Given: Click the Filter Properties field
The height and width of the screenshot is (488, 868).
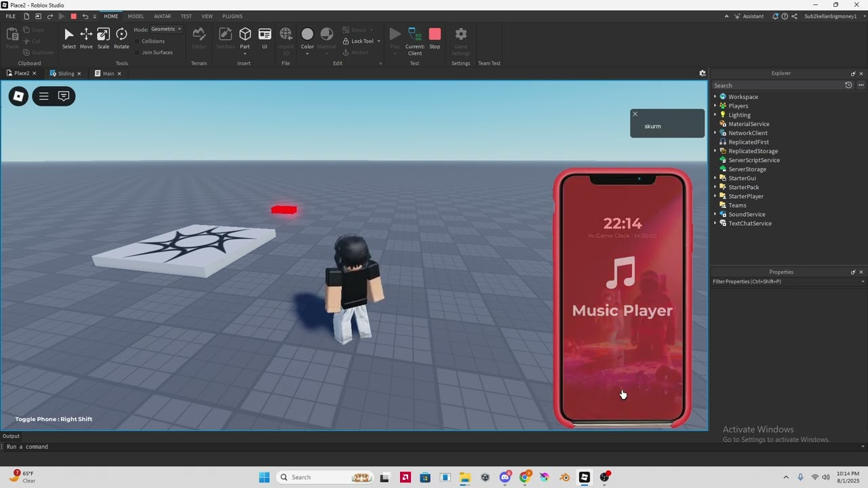Looking at the screenshot, I should pyautogui.click(x=787, y=281).
